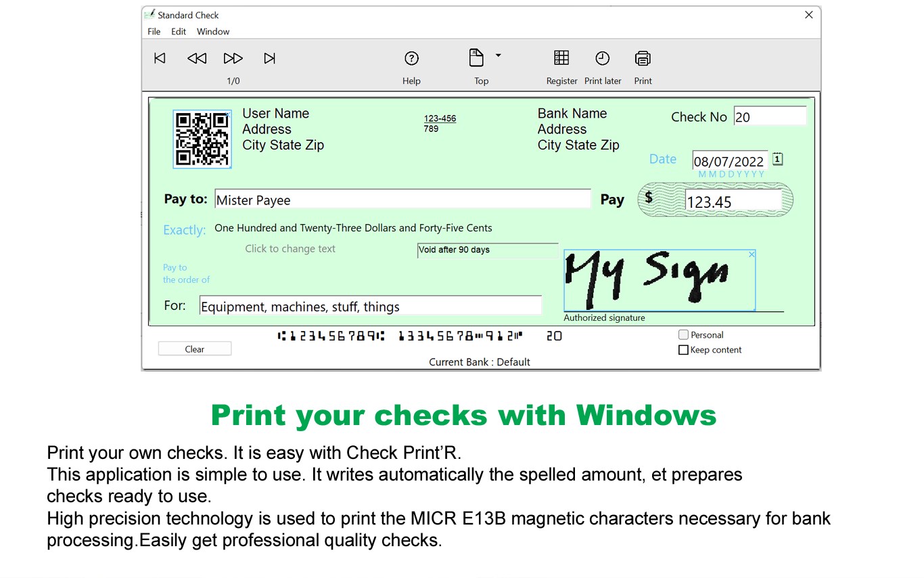This screenshot has width=924, height=578.
Task: Remove the signature with its close icon
Action: pyautogui.click(x=752, y=254)
